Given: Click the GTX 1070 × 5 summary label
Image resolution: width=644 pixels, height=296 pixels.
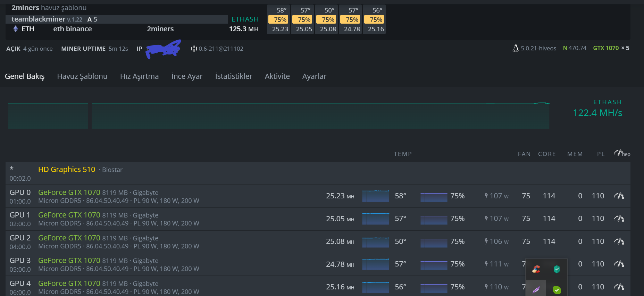Looking at the screenshot, I should click(611, 48).
